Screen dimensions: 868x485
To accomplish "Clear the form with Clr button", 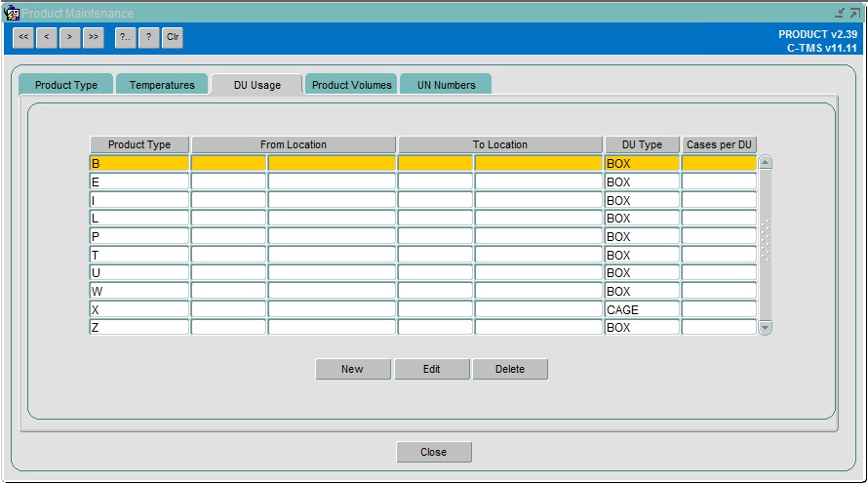I will pos(173,38).
